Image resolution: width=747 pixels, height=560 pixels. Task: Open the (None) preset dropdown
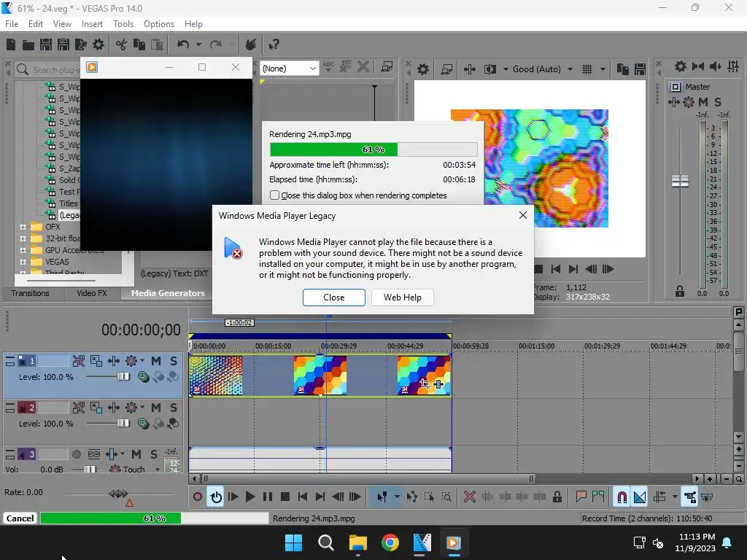tap(289, 69)
